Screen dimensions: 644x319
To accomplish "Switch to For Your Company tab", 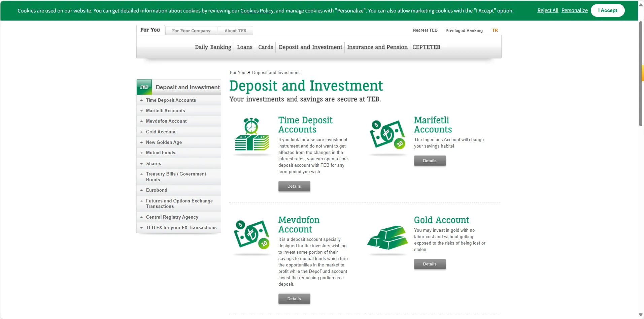I will pos(191,31).
